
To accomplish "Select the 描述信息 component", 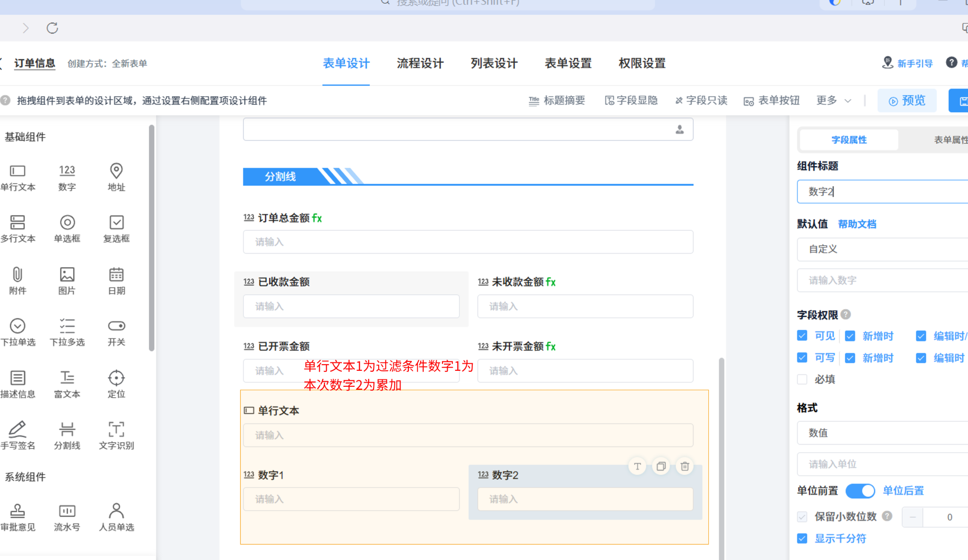I will 17,384.
